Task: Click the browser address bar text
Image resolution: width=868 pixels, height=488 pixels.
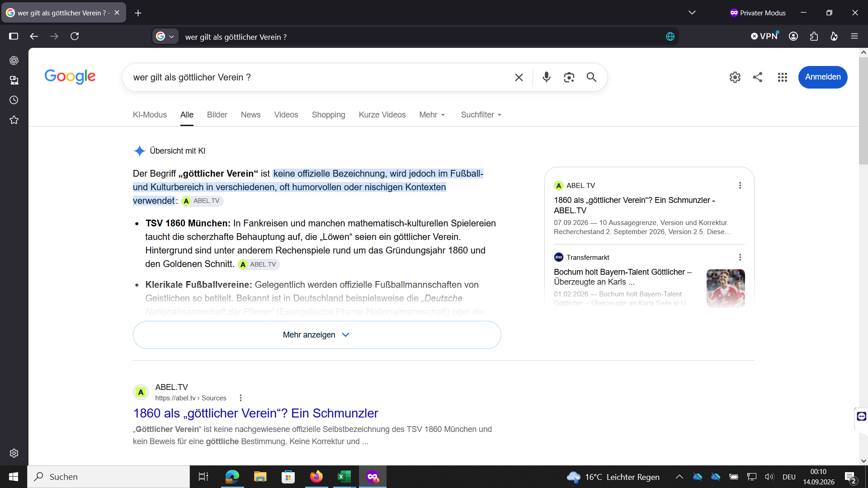Action: [x=236, y=37]
